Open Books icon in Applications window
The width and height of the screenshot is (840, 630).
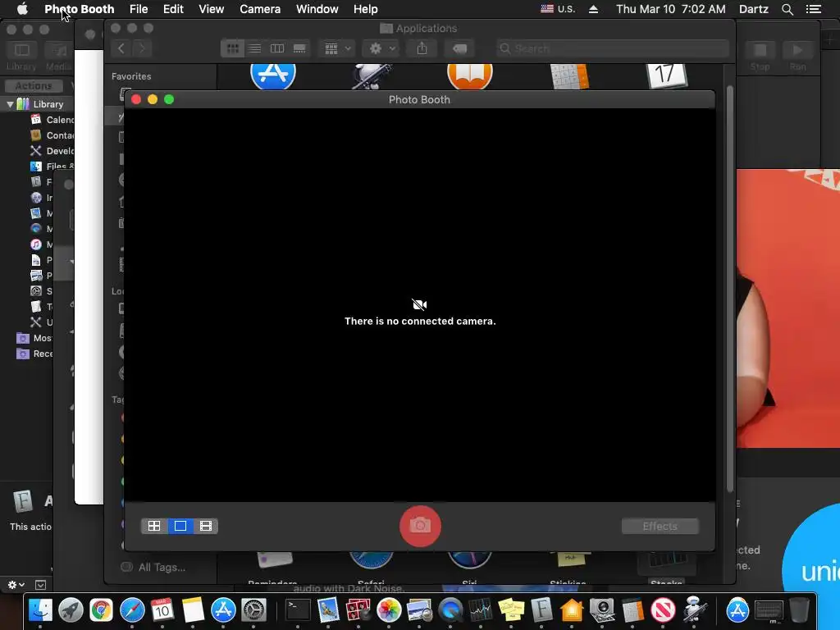click(x=470, y=75)
